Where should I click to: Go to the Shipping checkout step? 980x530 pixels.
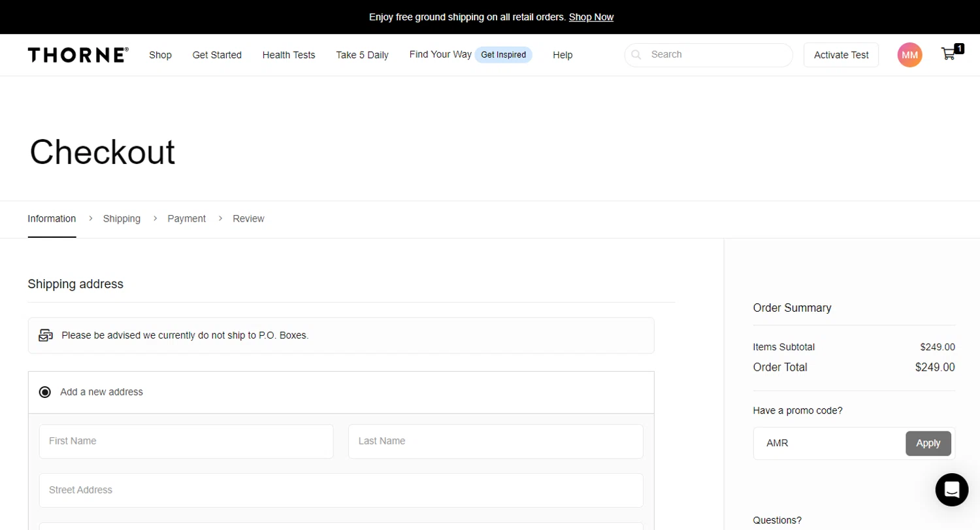click(122, 218)
